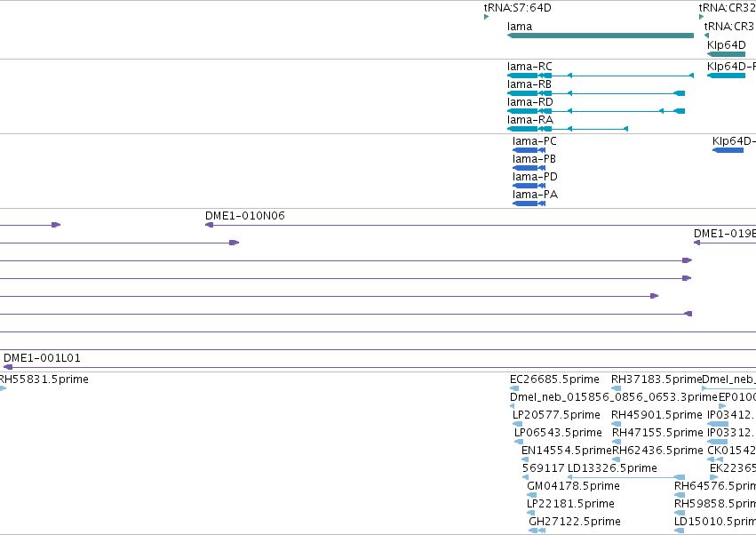Click the tRNA:CR32 gene marker in top row
The height and width of the screenshot is (535, 756).
(702, 18)
